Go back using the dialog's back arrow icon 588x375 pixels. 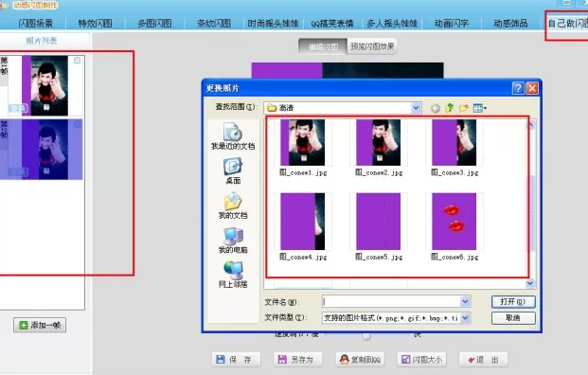[436, 108]
